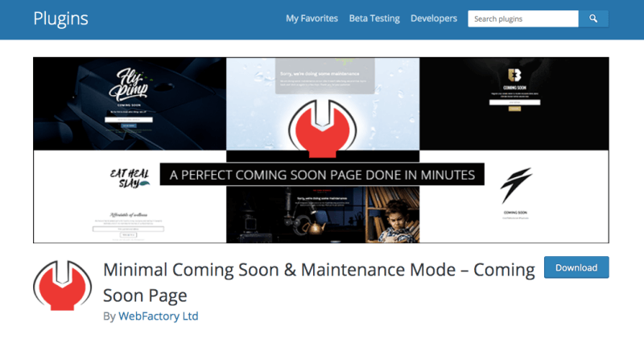
Task: Click the Eat Heal Slay preview thumbnail
Action: click(x=130, y=196)
